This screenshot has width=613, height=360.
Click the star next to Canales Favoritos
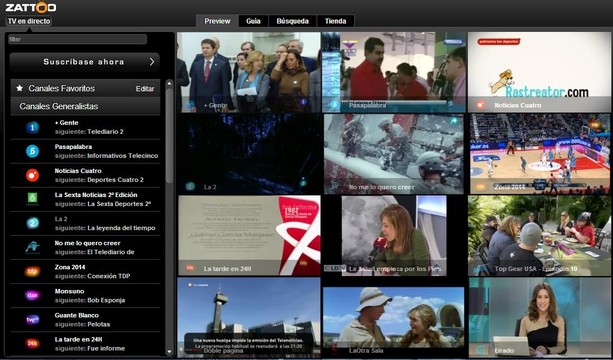[x=20, y=88]
